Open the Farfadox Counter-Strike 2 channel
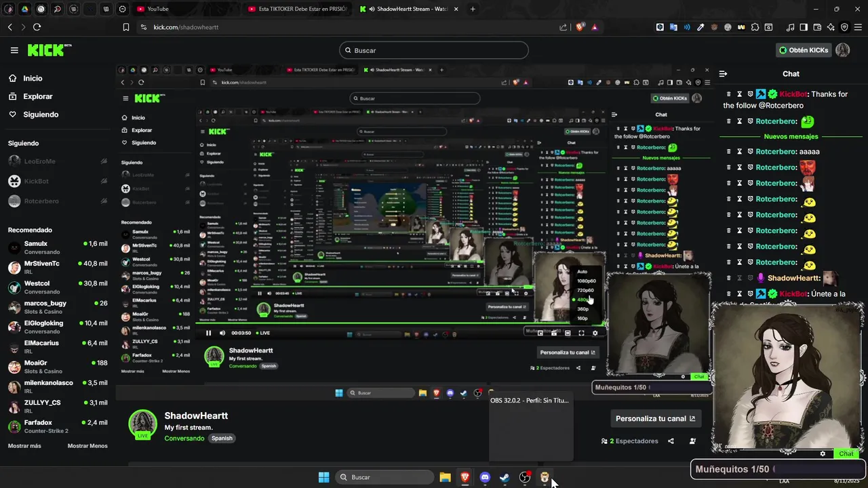The height and width of the screenshot is (488, 868). point(58,426)
